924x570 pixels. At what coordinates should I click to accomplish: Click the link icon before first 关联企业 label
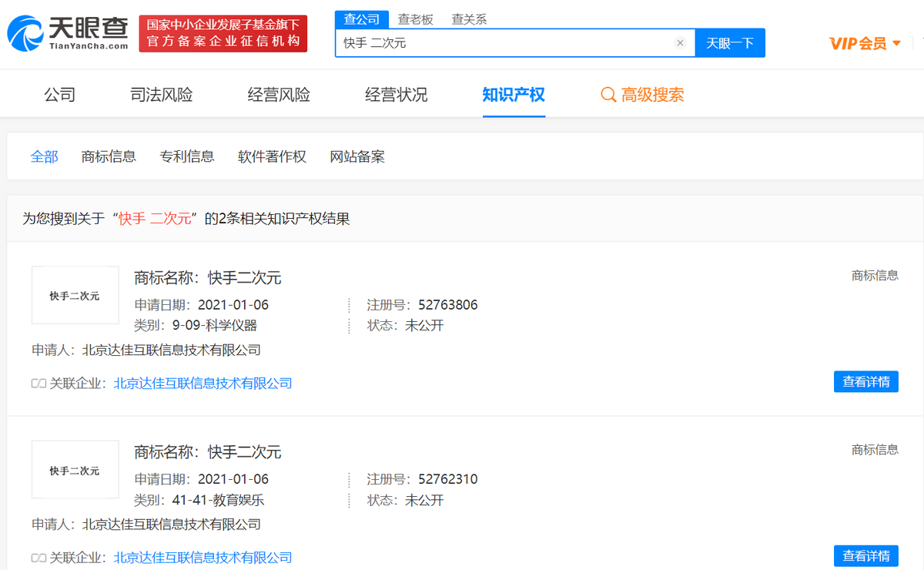point(38,384)
